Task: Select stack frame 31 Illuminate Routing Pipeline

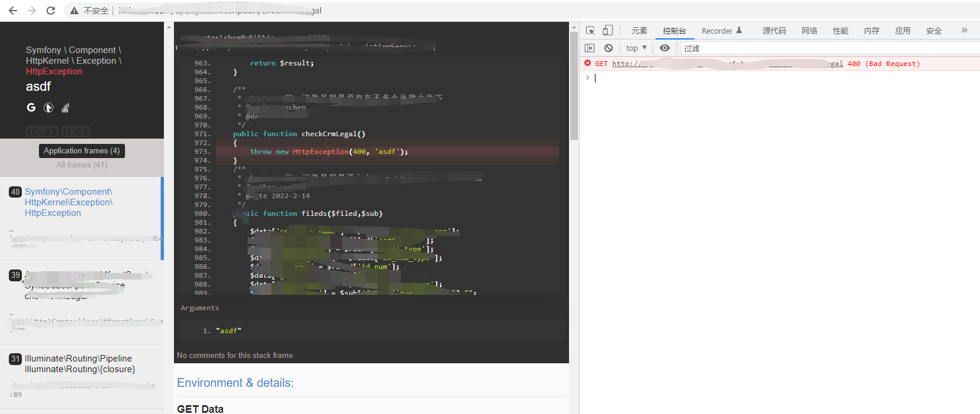Action: (82, 376)
